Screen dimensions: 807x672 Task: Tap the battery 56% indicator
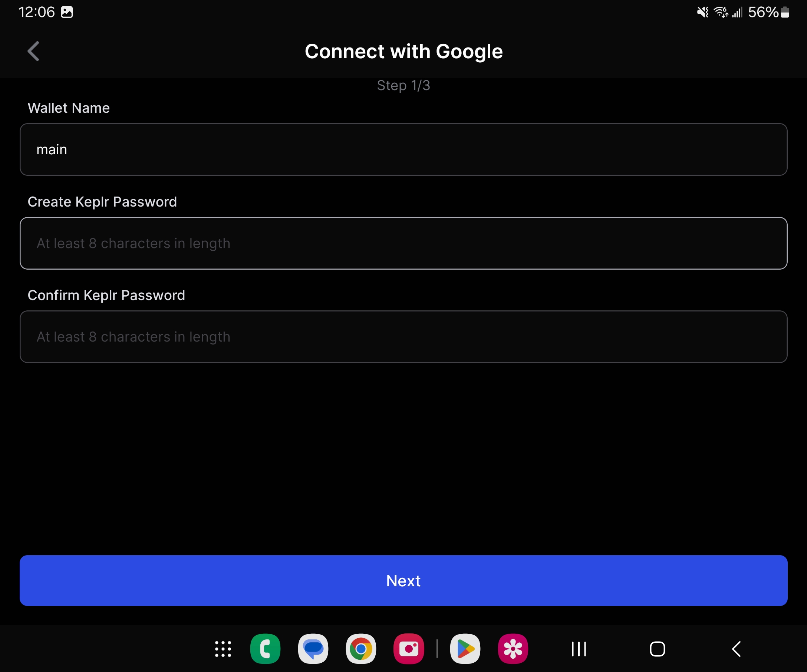tap(768, 12)
